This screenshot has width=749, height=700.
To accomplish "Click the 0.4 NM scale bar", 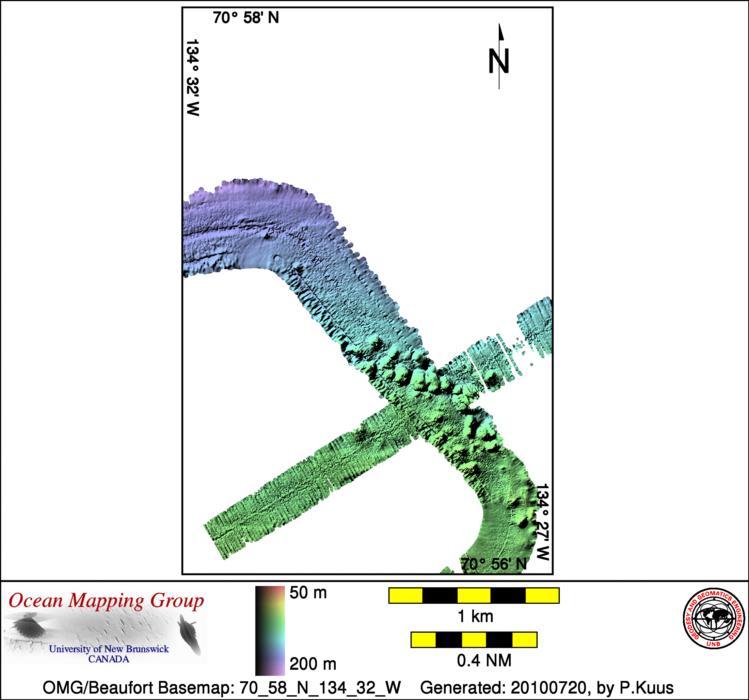I will coord(474,640).
